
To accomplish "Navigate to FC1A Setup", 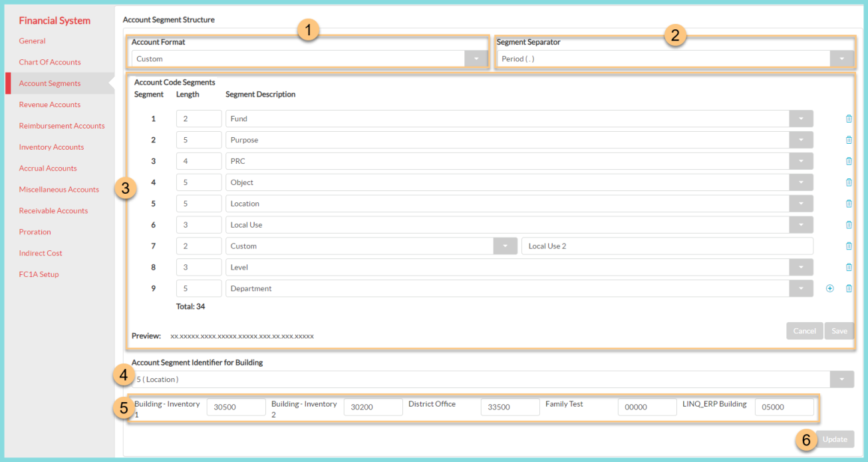I will [39, 274].
